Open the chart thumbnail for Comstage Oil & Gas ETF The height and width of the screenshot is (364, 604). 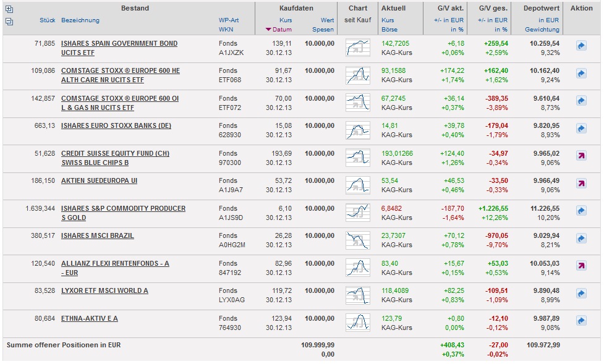357,103
